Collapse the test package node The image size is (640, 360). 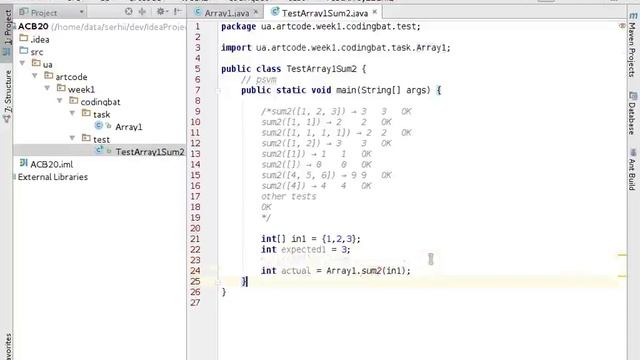coord(73,138)
